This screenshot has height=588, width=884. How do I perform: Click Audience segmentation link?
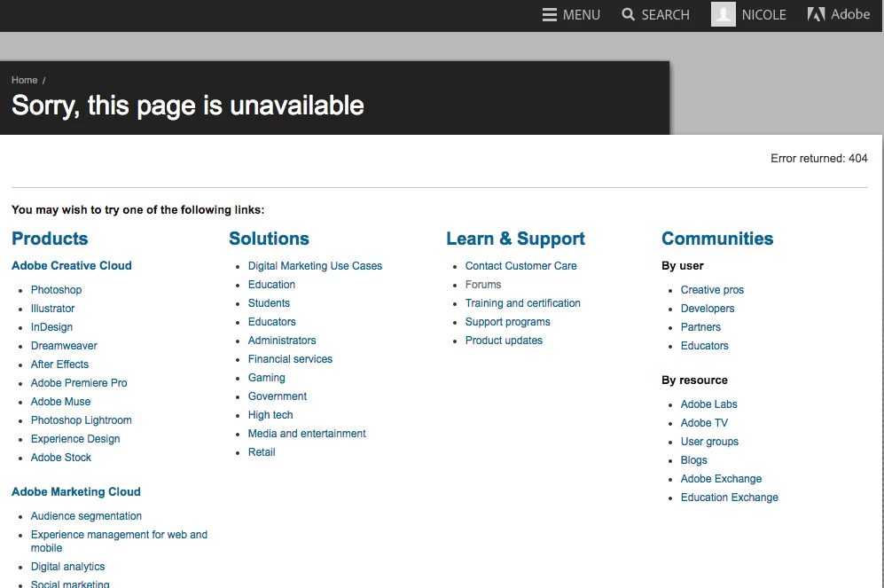[86, 516]
